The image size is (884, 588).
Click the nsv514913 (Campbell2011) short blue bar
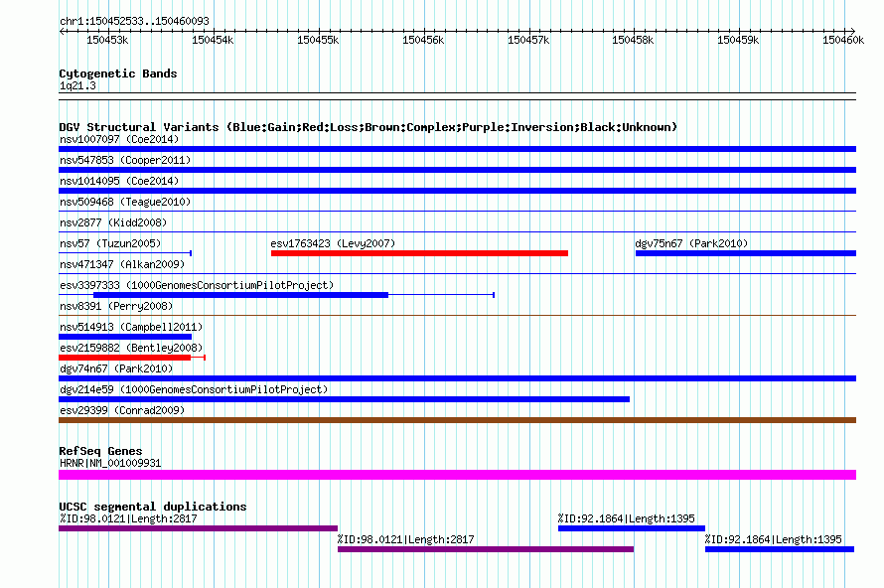point(125,337)
